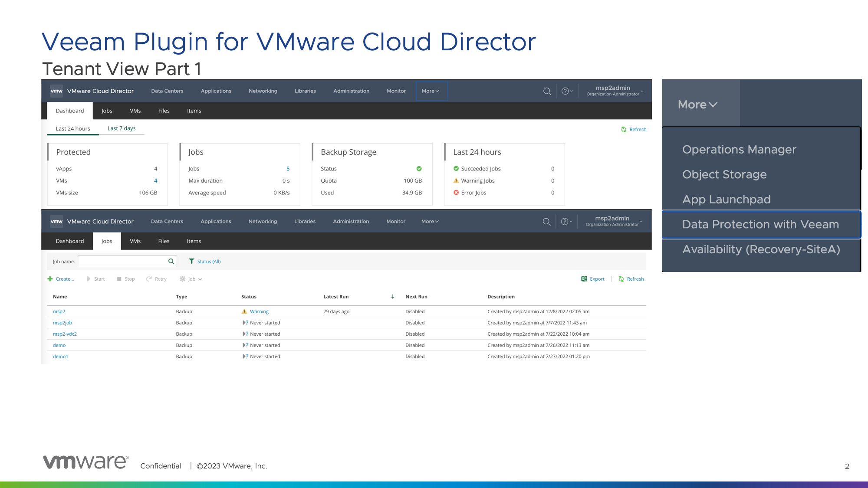Open the demo job link
868x488 pixels.
pos(59,345)
